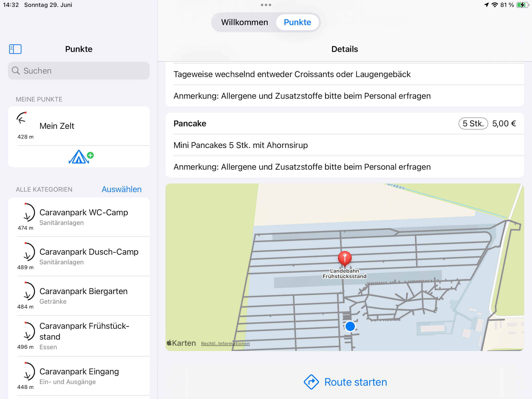
Task: Tap the location services arrow in status bar
Action: (x=486, y=5)
